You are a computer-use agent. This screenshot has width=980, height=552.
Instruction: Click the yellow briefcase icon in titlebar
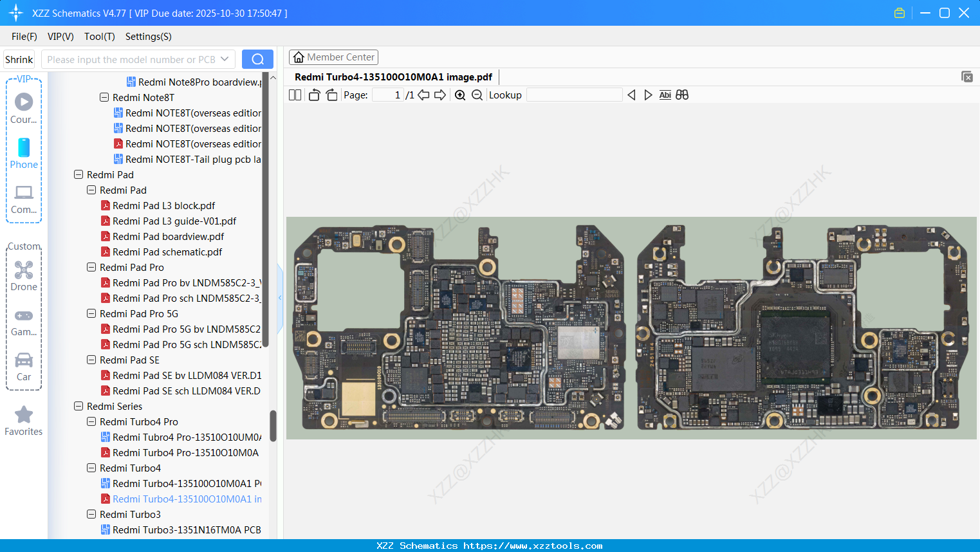[899, 12]
